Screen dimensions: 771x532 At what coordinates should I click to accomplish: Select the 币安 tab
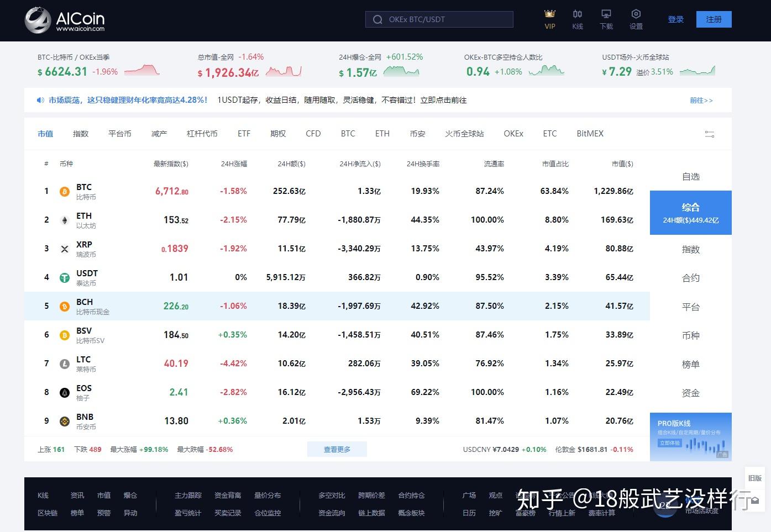point(418,134)
